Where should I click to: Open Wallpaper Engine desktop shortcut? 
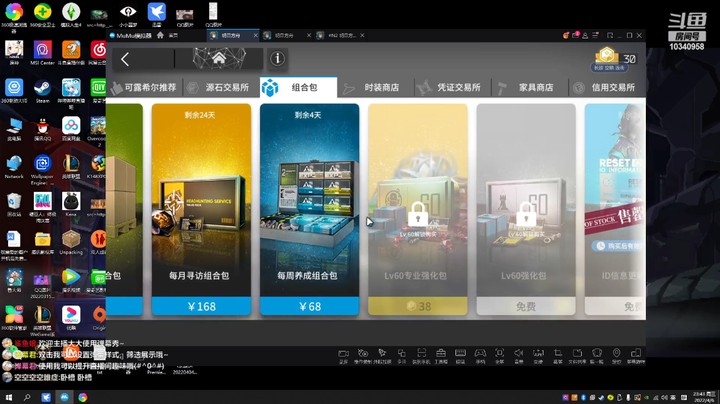(42, 170)
